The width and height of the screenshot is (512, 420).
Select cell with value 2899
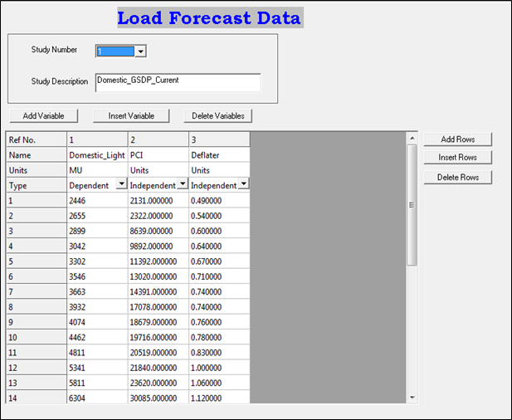[97, 231]
